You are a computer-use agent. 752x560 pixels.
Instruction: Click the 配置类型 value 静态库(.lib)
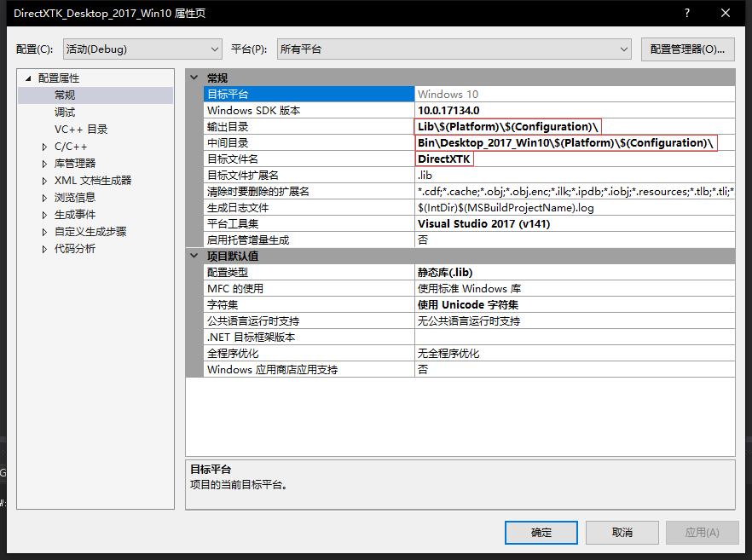point(575,273)
